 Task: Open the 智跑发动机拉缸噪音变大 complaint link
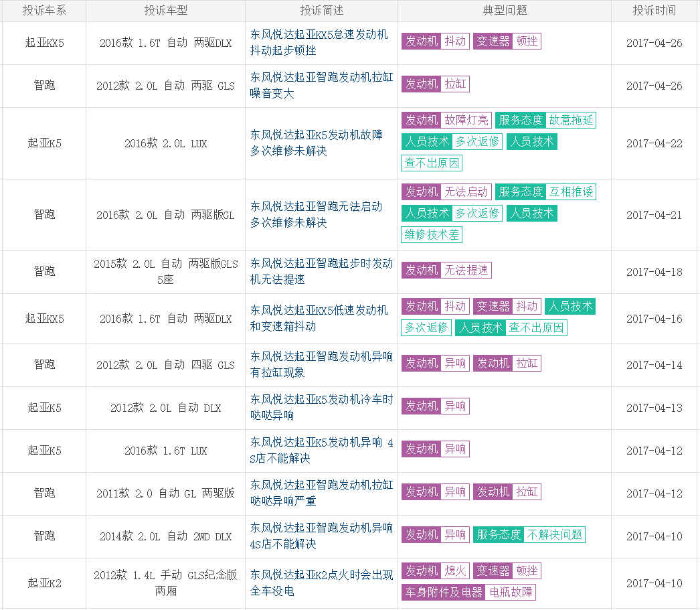[321, 85]
